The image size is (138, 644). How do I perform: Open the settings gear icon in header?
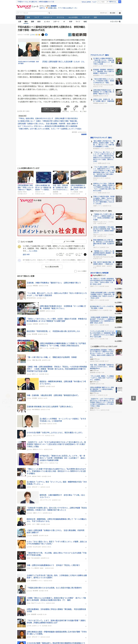[x=120, y=13]
